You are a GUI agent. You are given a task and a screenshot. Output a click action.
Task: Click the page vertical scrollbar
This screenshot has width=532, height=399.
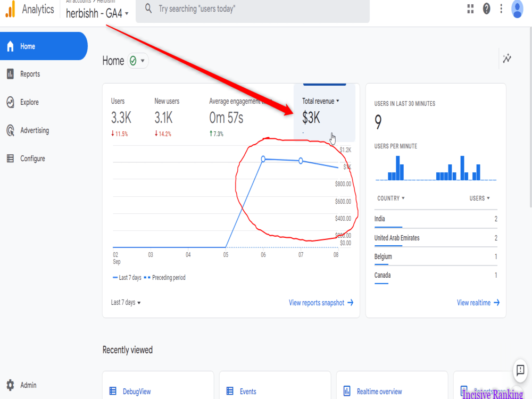point(530,117)
